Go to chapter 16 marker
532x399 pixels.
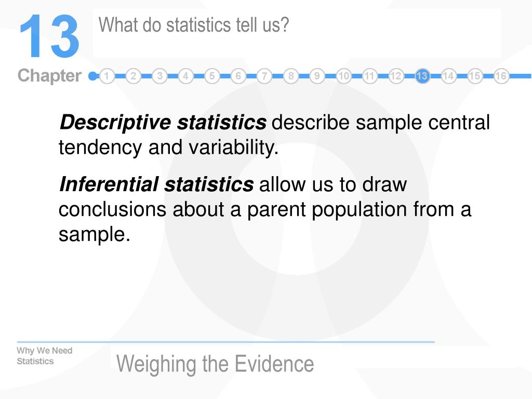tap(501, 76)
